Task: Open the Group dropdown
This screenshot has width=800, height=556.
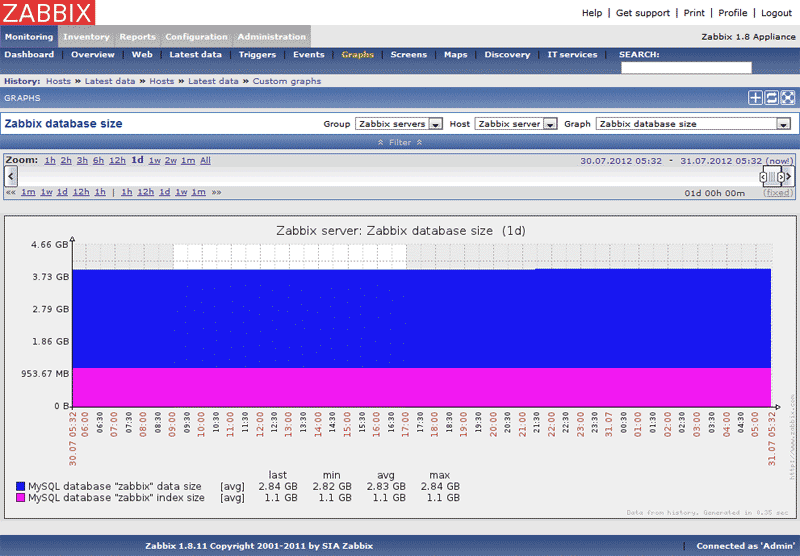Action: click(x=397, y=124)
